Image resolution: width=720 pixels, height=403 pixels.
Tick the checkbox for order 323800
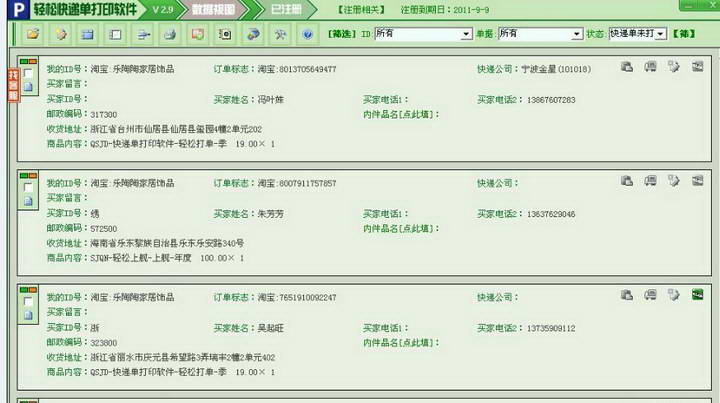[28, 302]
